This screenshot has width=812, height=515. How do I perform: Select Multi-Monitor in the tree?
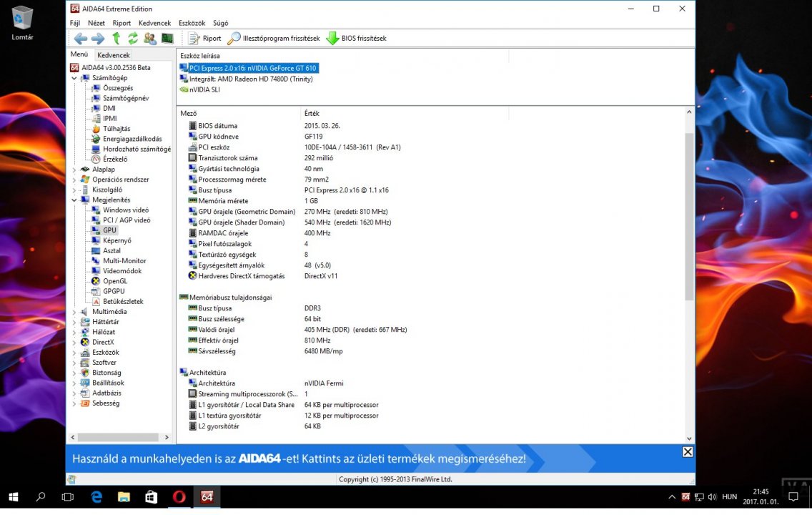pos(124,260)
